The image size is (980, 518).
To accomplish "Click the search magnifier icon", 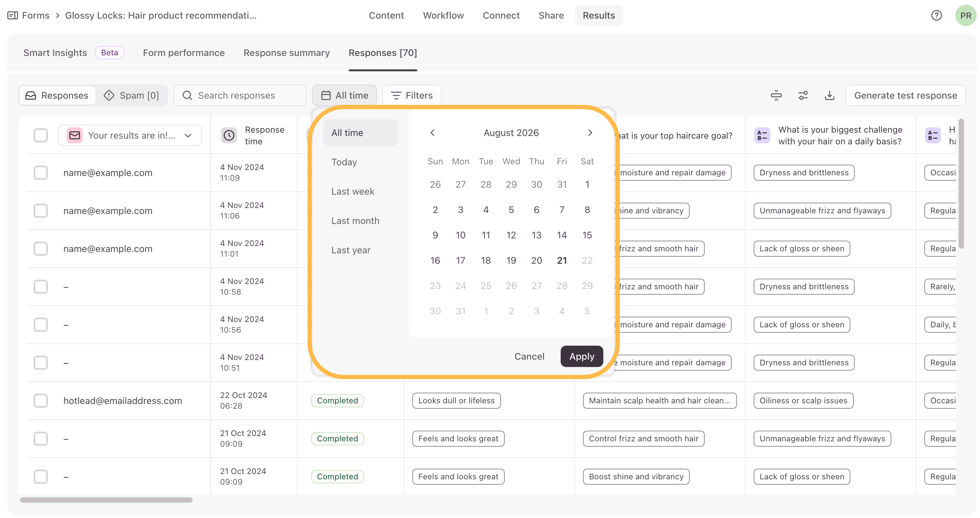I will tap(187, 95).
